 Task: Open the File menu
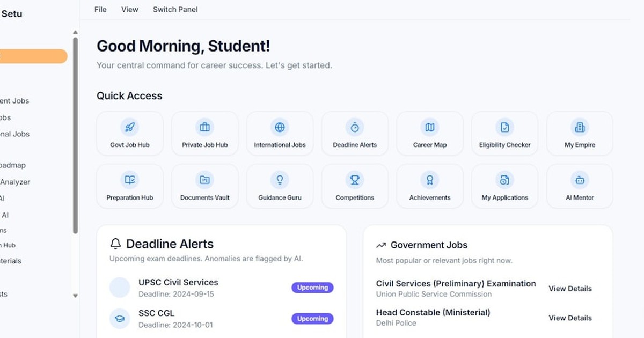tap(100, 9)
